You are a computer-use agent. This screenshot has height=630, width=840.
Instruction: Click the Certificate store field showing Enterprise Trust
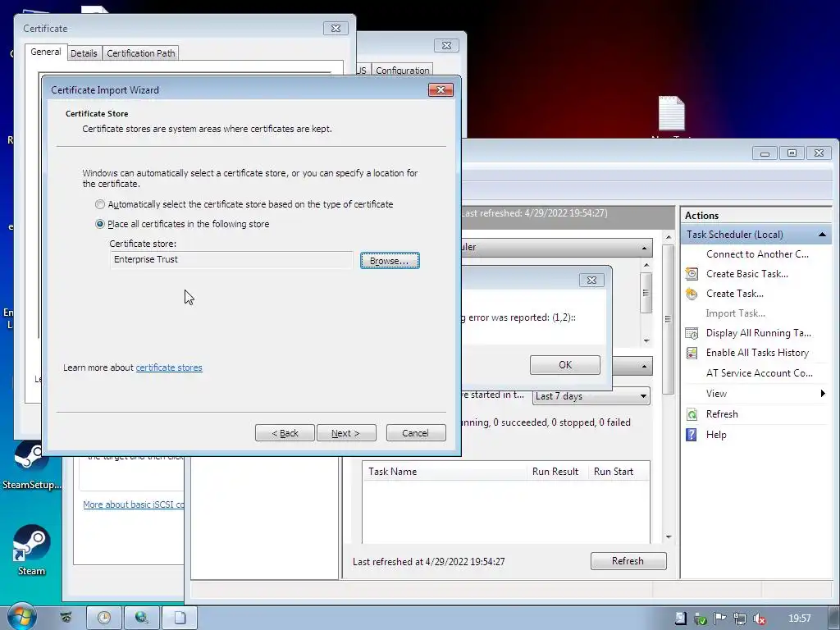coord(231,260)
